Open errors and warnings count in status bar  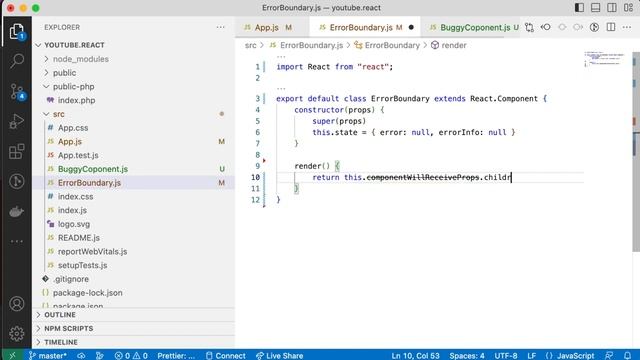[x=131, y=356]
